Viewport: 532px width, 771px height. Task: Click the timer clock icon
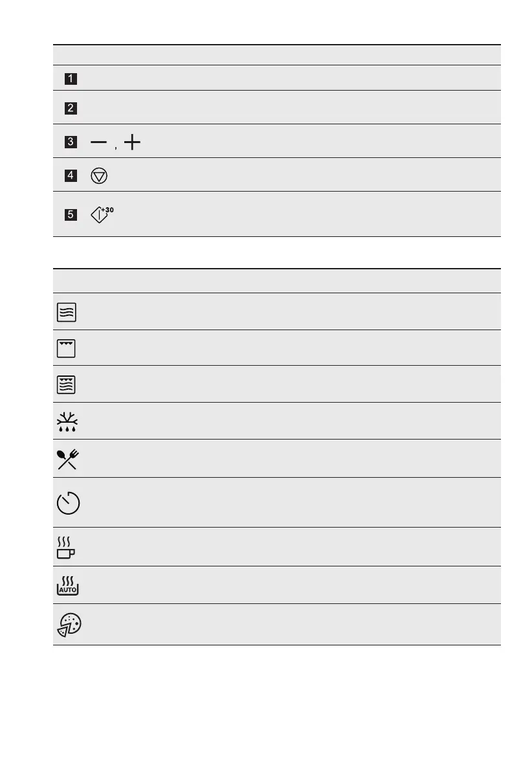click(69, 503)
